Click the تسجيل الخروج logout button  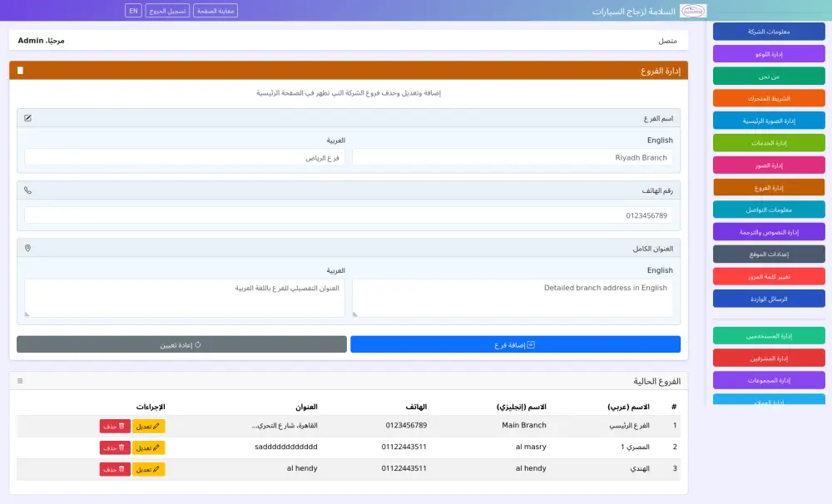click(x=167, y=11)
